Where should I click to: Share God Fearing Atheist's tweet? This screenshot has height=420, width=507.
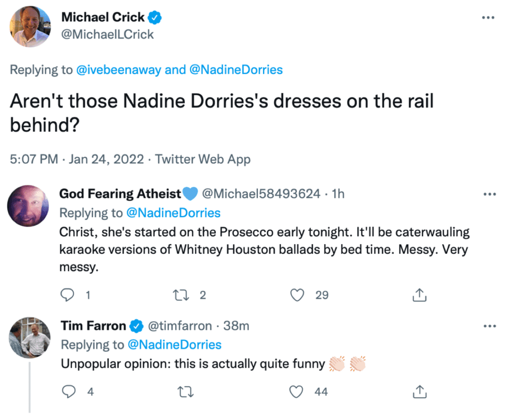(x=419, y=294)
